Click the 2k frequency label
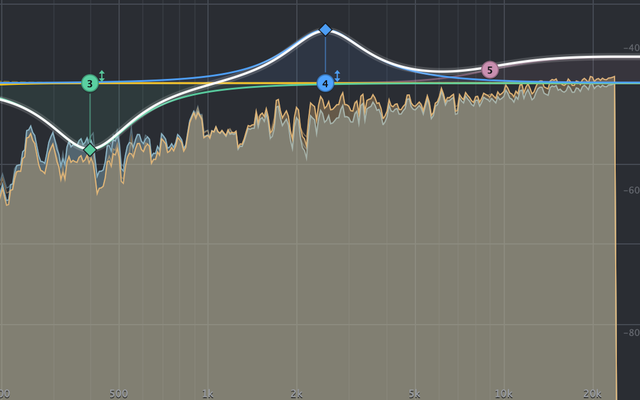This screenshot has height=400, width=640. [297, 394]
